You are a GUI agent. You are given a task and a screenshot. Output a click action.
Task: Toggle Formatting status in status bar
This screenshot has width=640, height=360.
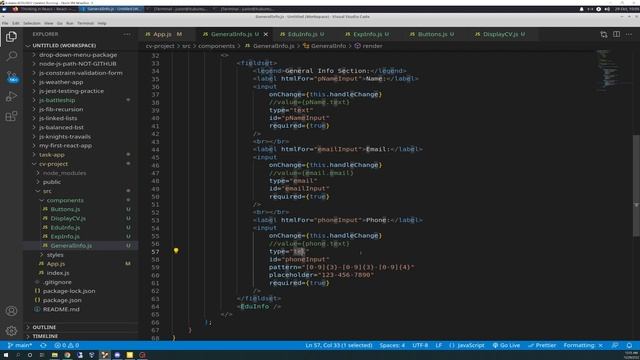coord(583,345)
